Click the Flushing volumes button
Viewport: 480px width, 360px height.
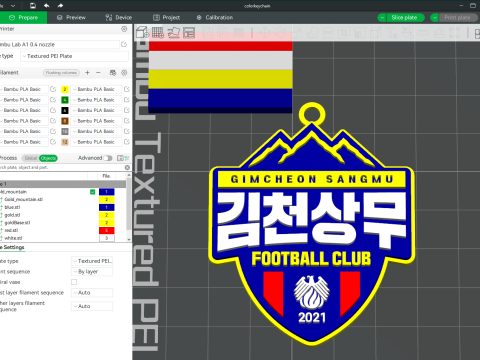[61, 73]
